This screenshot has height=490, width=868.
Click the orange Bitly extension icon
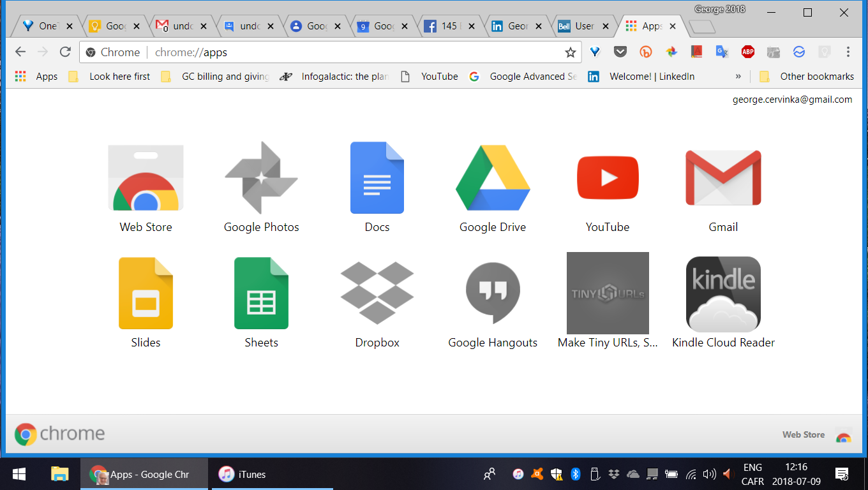click(646, 52)
